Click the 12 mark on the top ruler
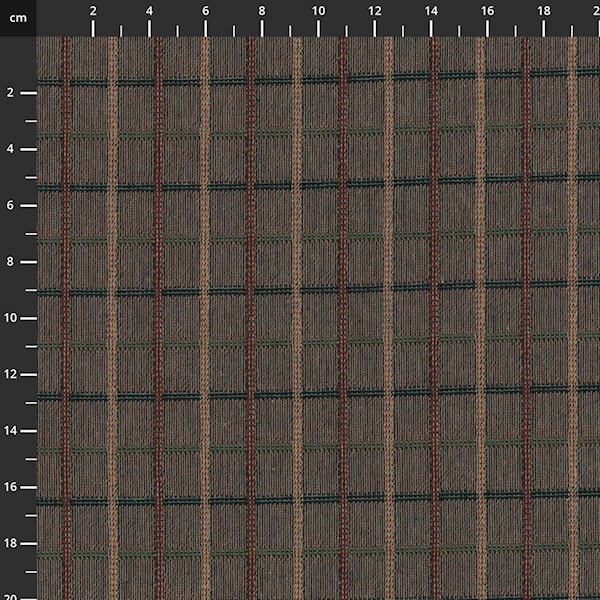The image size is (600, 600). 374,11
